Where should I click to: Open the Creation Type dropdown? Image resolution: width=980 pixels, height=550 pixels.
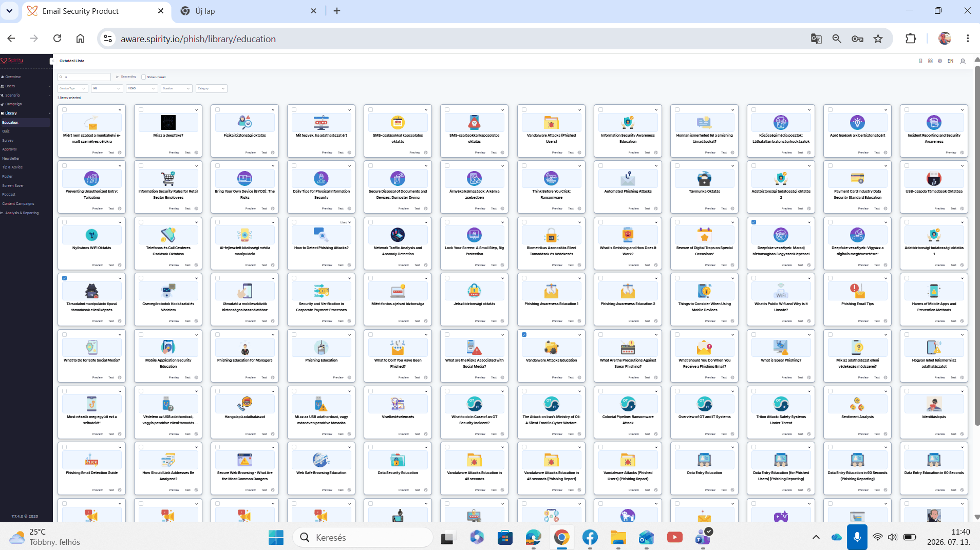tap(72, 88)
